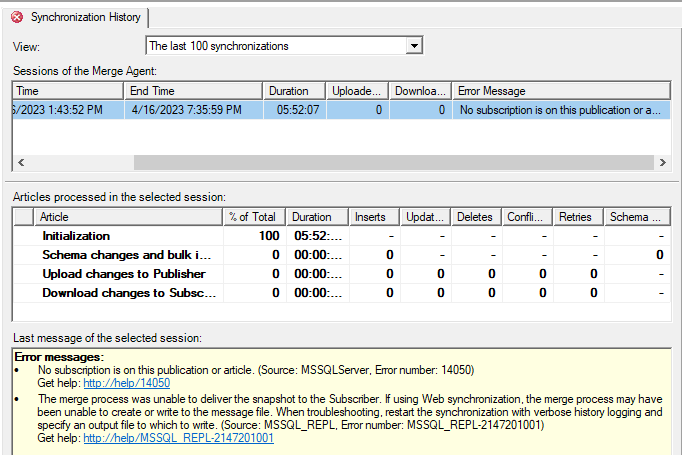Click the 'Error messages:' heading text
Image resolution: width=682 pixels, height=455 pixels.
point(59,357)
